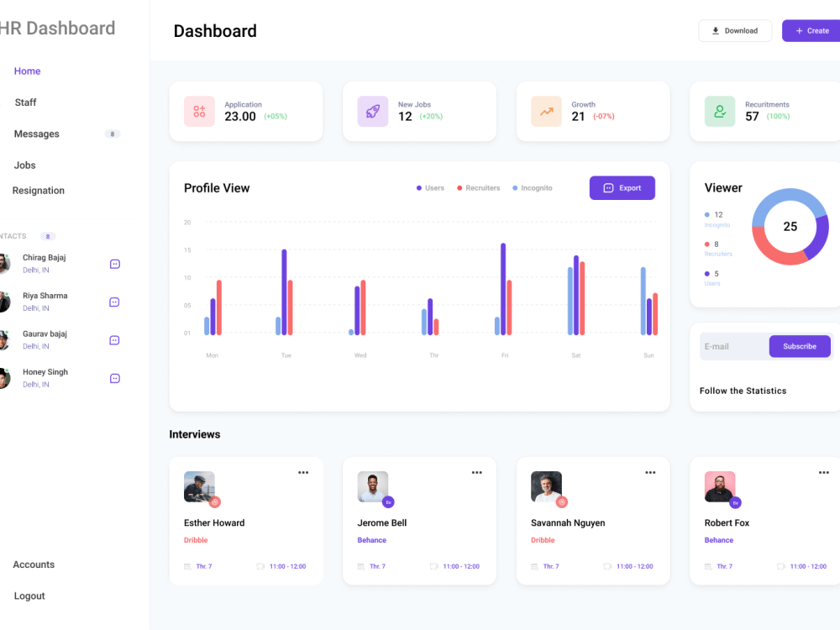Click time icon on Savannah Nguyen card
This screenshot has height=630, width=840.
607,567
